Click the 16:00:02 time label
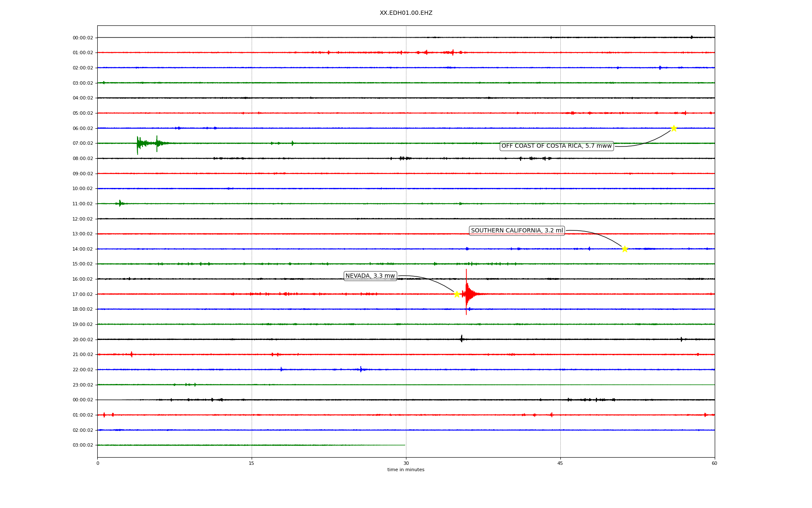Viewport: 812px width, 508px height. (x=82, y=279)
